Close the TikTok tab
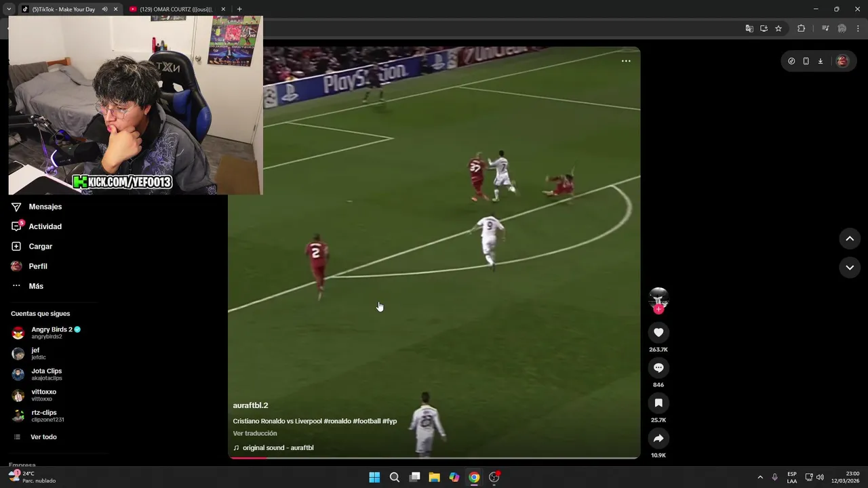The width and height of the screenshot is (868, 488). point(115,9)
